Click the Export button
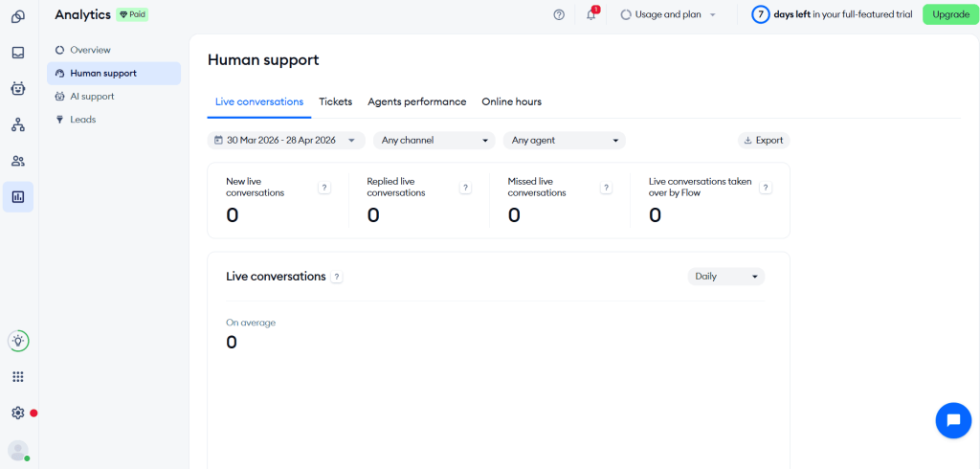Screen dimensions: 980x469 764,140
